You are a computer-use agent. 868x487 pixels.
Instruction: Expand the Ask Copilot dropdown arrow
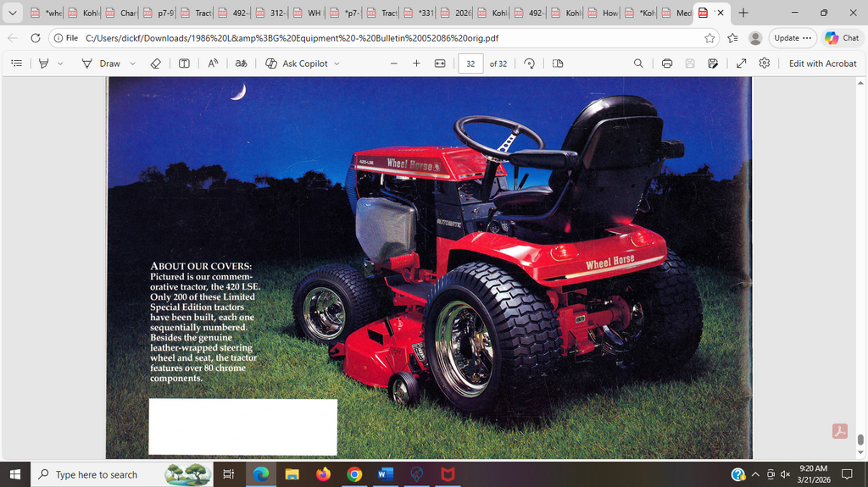click(337, 64)
